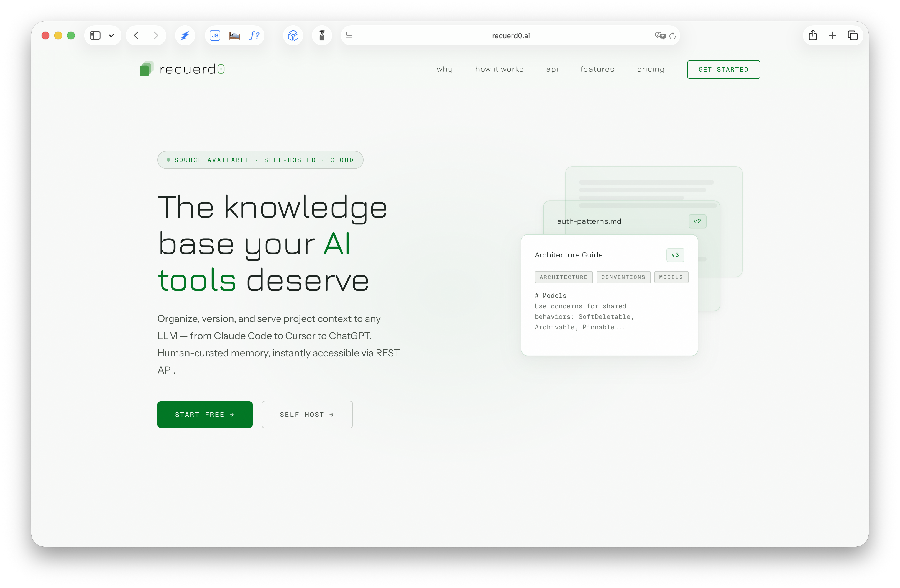
Task: Switch to the CONVENTIONS tab in Architecture Guide
Action: click(x=623, y=277)
